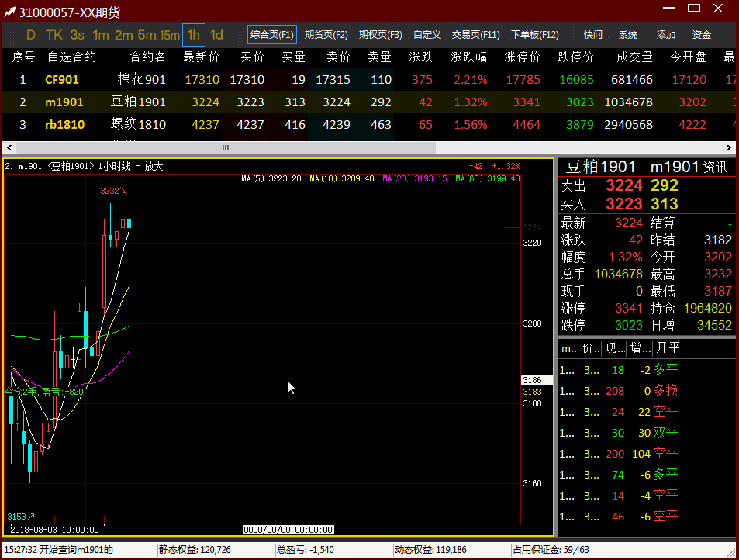Switch chart to daily D period
The height and width of the screenshot is (560, 739).
click(31, 35)
